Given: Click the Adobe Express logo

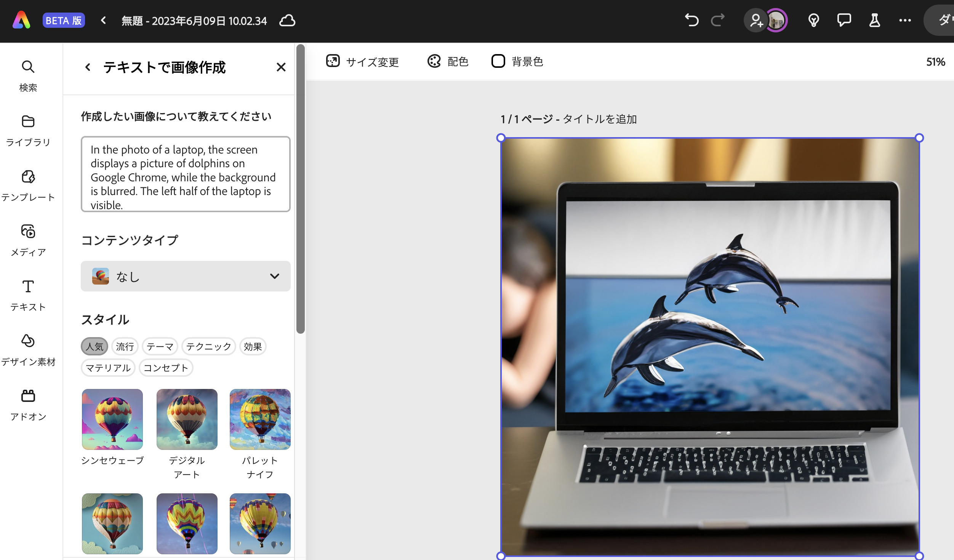Looking at the screenshot, I should tap(21, 20).
